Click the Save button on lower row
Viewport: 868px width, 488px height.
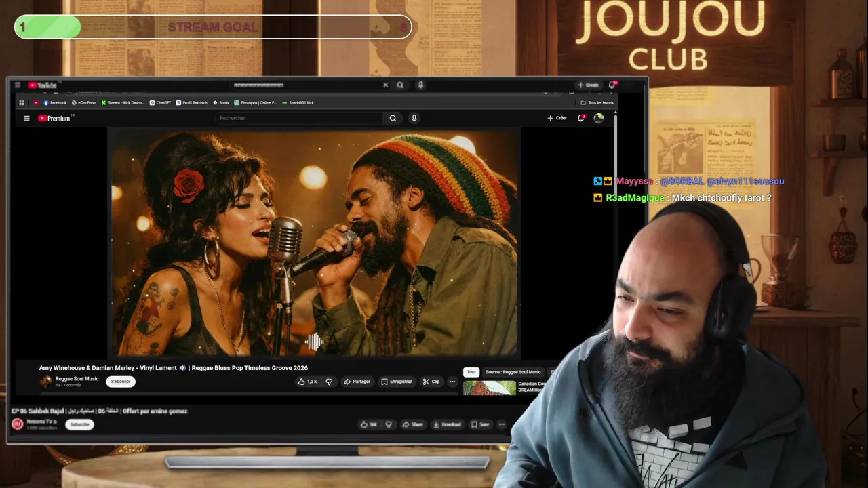(x=480, y=424)
